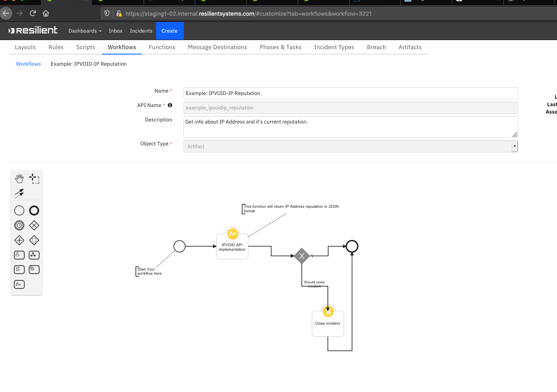Screen dimensions: 557x392
Task: Click the blue Create button
Action: pyautogui.click(x=170, y=31)
